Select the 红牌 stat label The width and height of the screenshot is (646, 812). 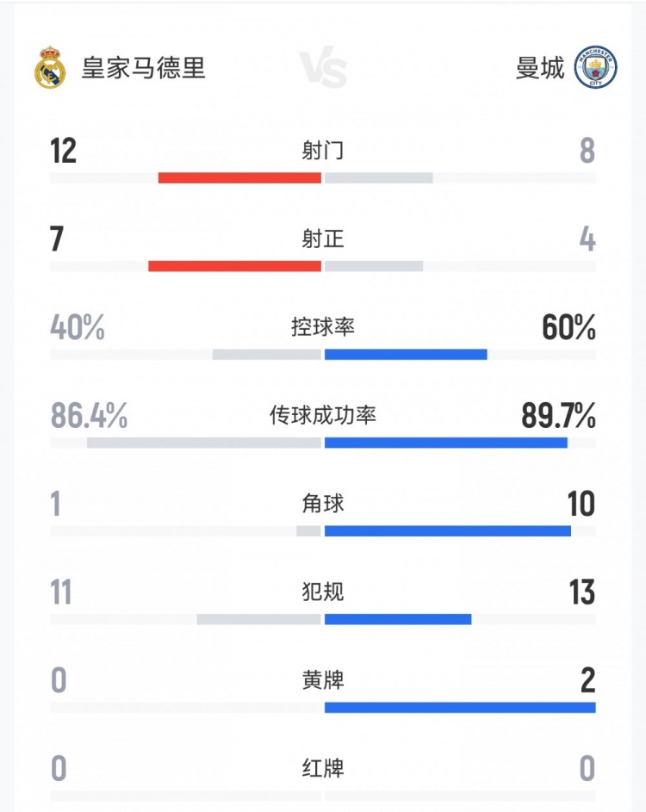[x=323, y=768]
